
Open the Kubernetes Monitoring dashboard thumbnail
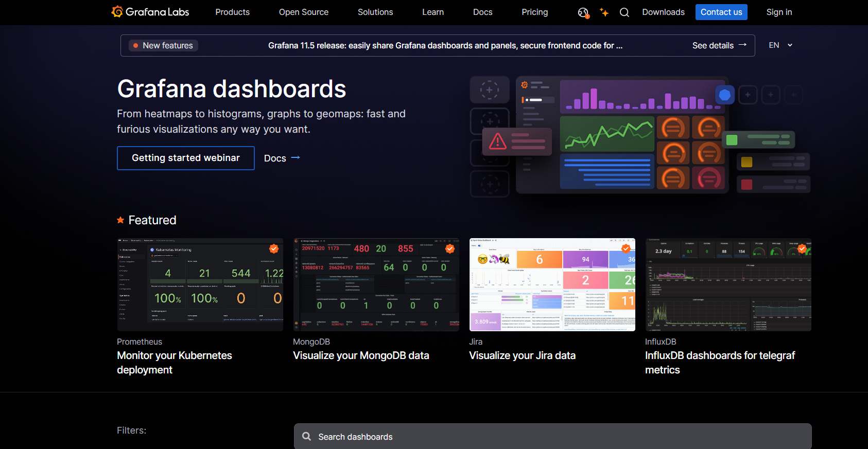pos(200,284)
